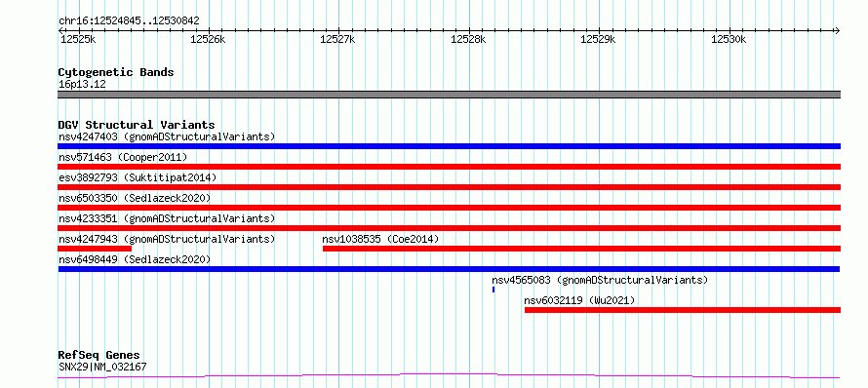Open nsv4565083 gnomAD variant label

click(x=600, y=280)
